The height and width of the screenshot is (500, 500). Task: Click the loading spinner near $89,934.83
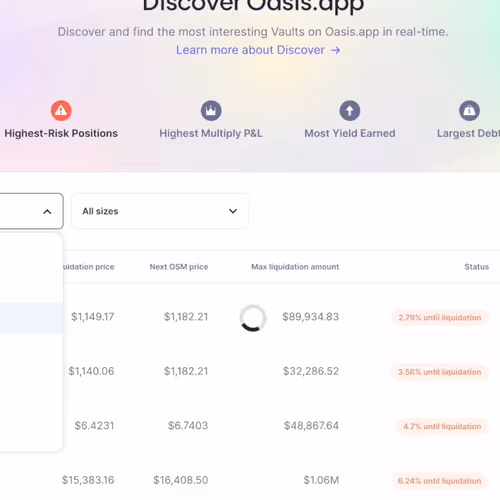253,318
